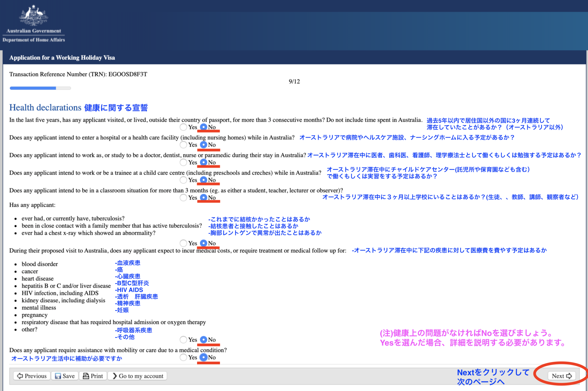This screenshot has width=588, height=391.
Task: Click the Save floppy disk icon
Action: point(58,376)
